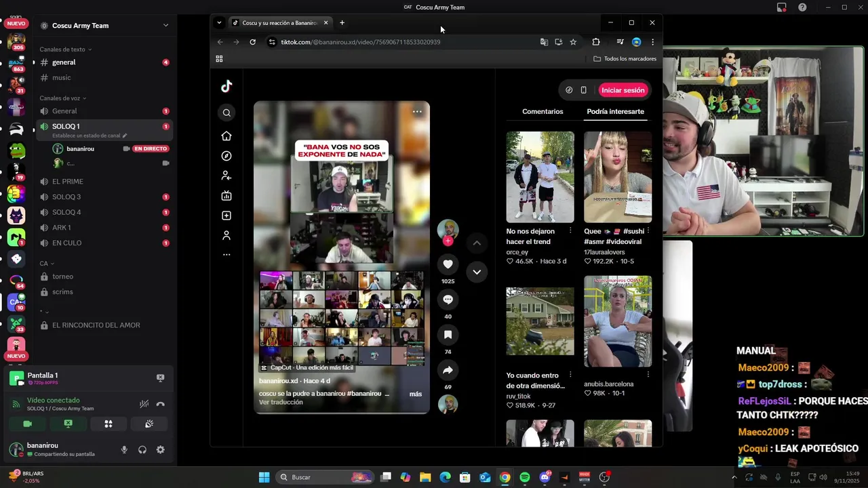Image resolution: width=868 pixels, height=488 pixels.
Task: Collapse the CA channel category
Action: click(47, 264)
